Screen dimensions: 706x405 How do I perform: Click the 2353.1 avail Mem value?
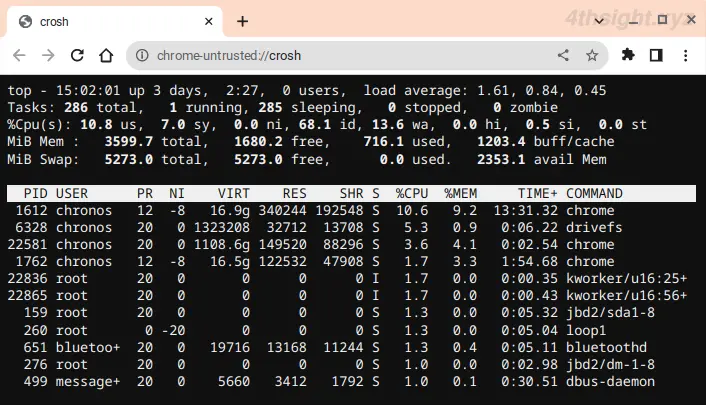click(x=501, y=159)
